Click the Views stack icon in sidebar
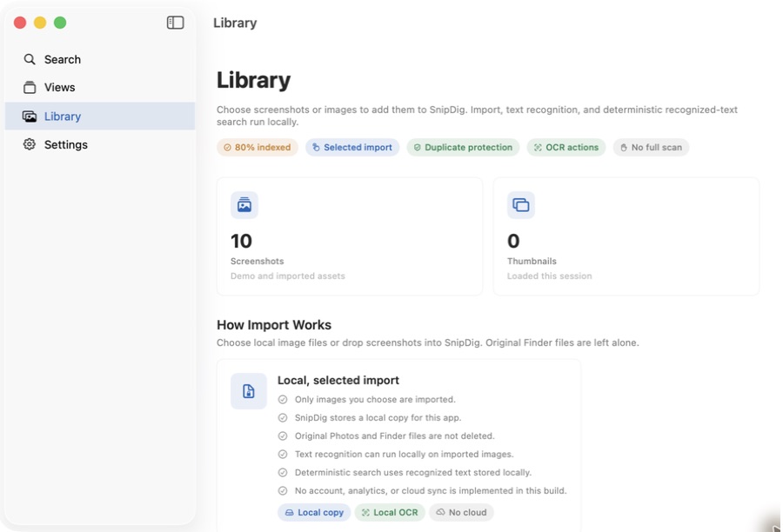 pyautogui.click(x=30, y=87)
